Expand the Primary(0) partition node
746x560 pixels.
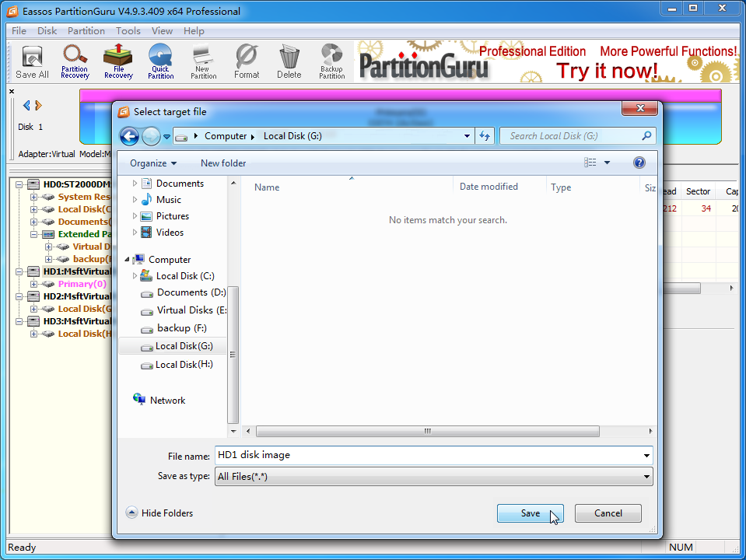coord(33,284)
